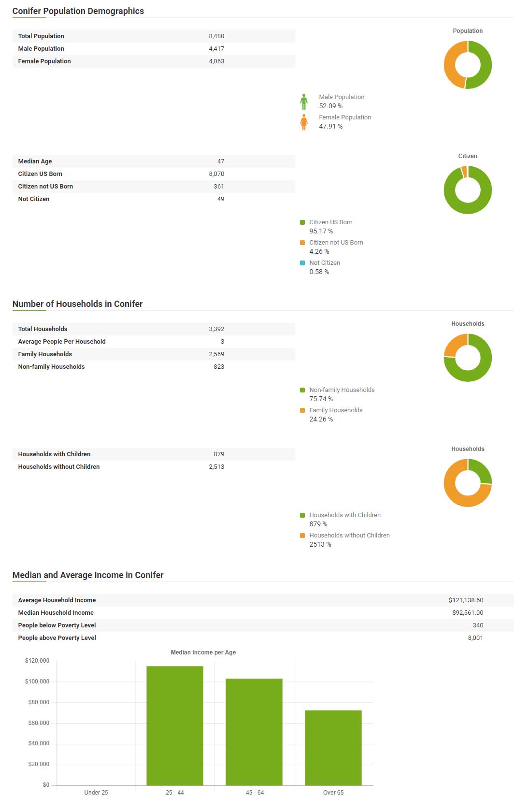The image size is (514, 812).
Task: Select the Non-family Households value 823
Action: [x=219, y=367]
